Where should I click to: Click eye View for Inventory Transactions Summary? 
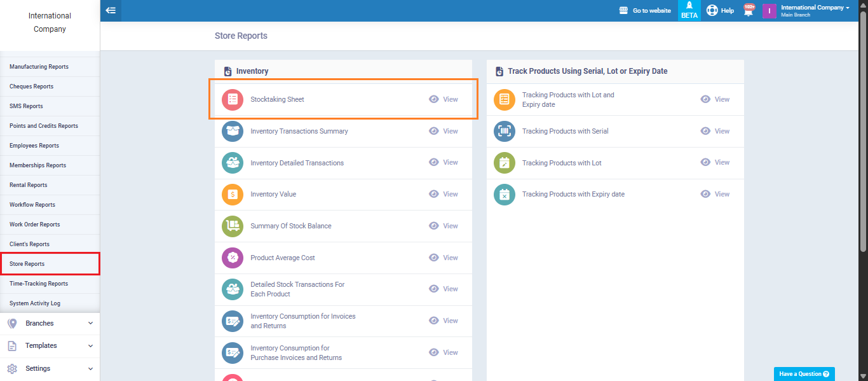click(x=444, y=131)
